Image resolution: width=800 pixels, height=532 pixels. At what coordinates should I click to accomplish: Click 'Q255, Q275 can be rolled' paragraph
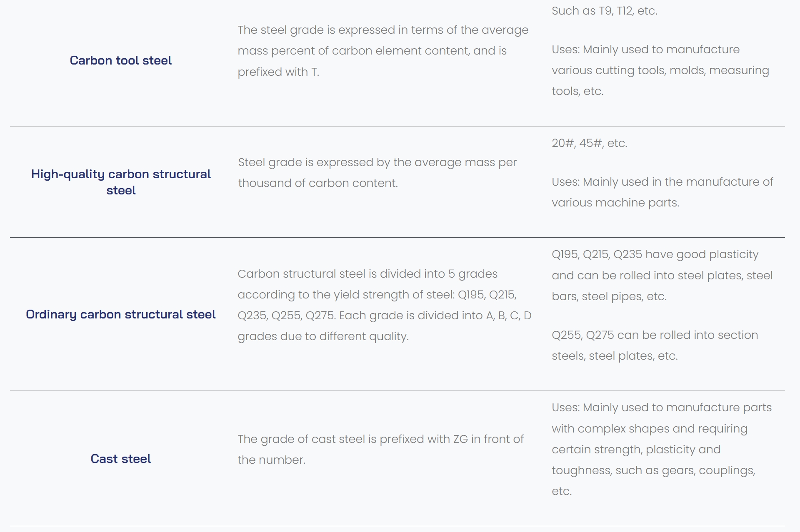[655, 346]
